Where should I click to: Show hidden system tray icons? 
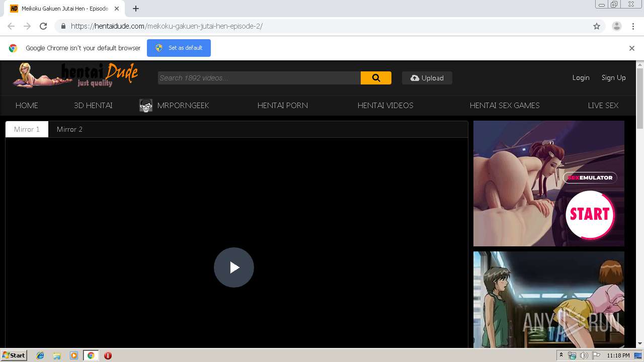pyautogui.click(x=561, y=355)
